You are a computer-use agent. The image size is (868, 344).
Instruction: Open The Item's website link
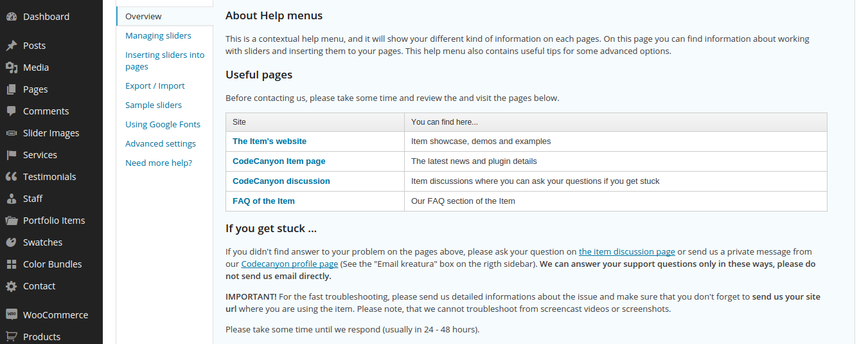pos(269,141)
